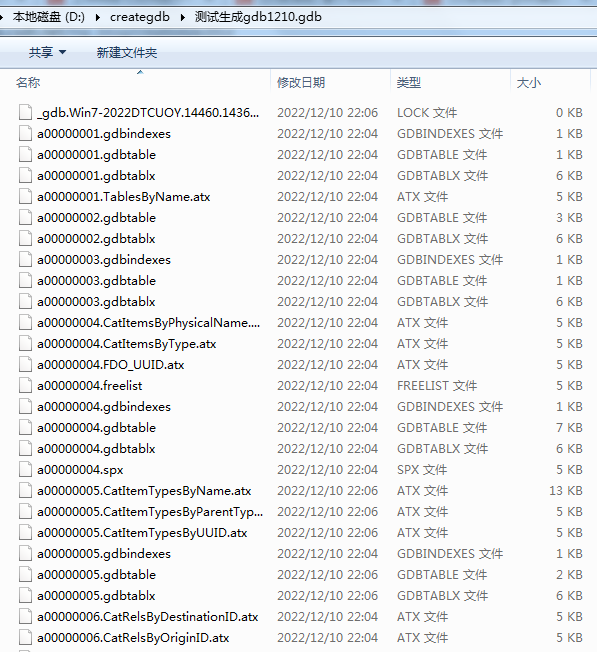Click file icon of a00000002.gdbtable
This screenshot has width=597, height=652.
[x=25, y=217]
